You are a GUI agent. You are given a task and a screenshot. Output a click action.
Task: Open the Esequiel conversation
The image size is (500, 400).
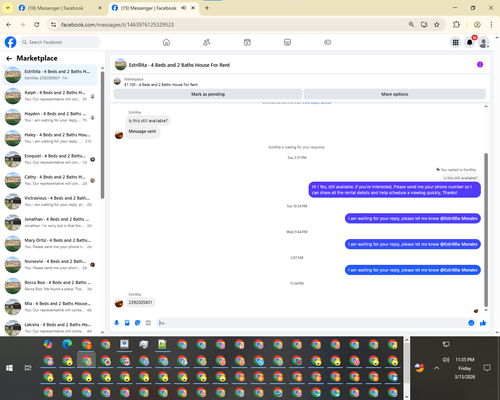50,159
